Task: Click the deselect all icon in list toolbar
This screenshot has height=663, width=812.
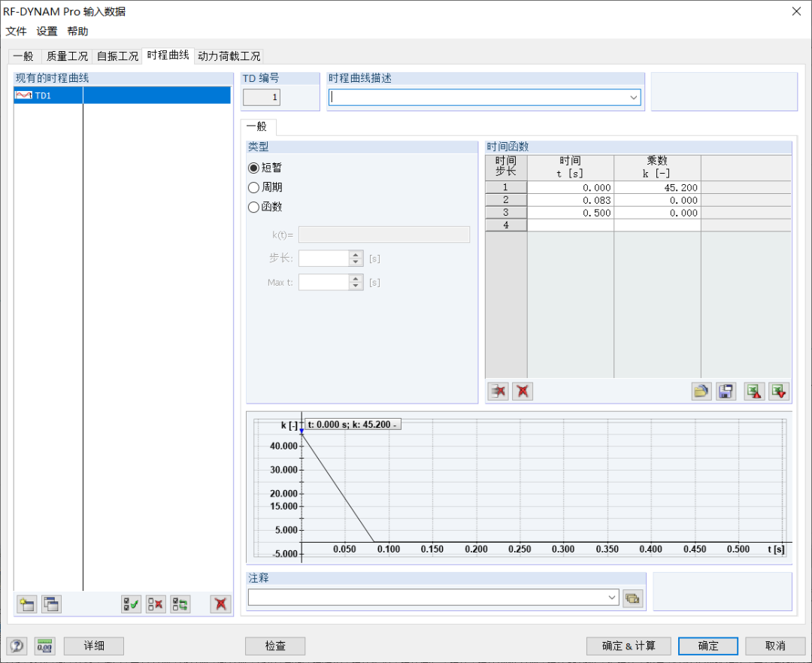Action: coord(156,604)
